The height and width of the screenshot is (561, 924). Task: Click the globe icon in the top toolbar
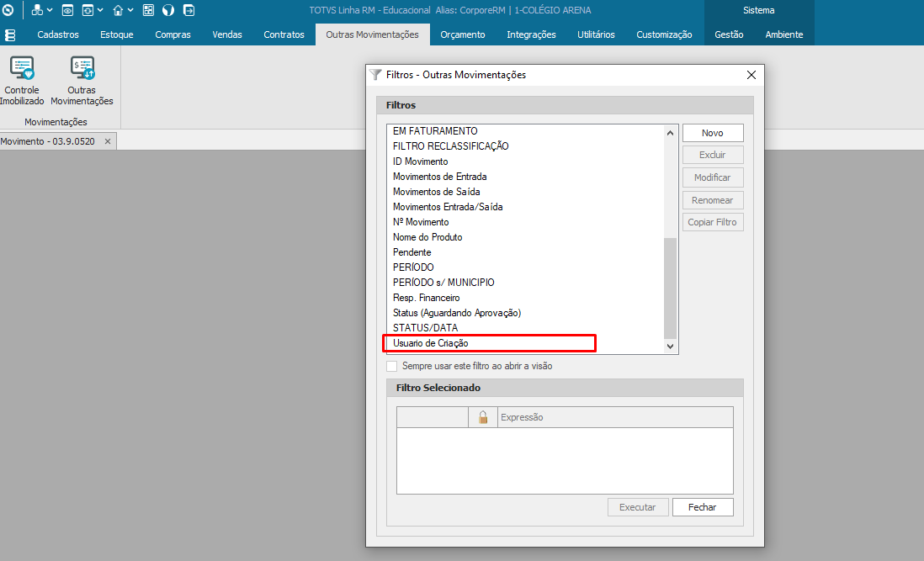tap(168, 10)
